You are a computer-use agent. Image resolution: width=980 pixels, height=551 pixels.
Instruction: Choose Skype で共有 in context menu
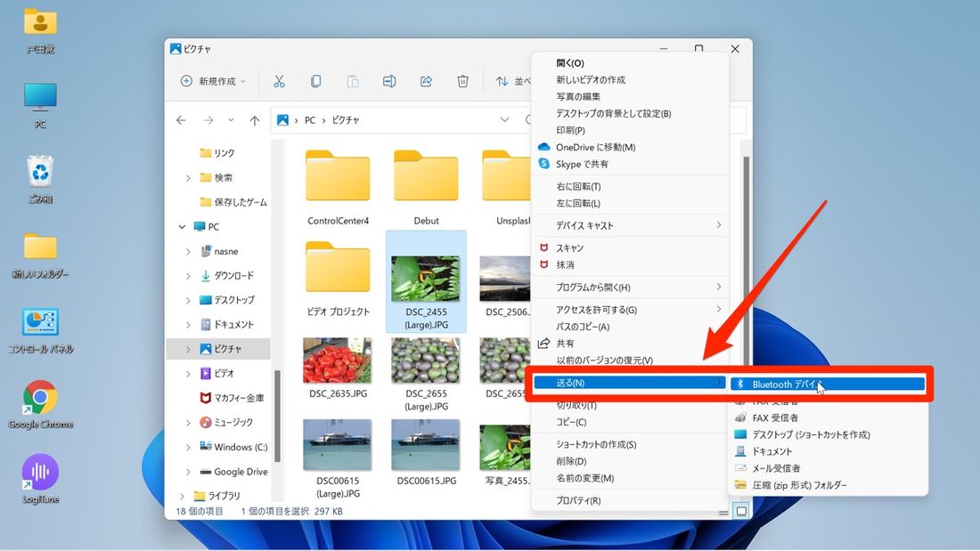pos(630,165)
